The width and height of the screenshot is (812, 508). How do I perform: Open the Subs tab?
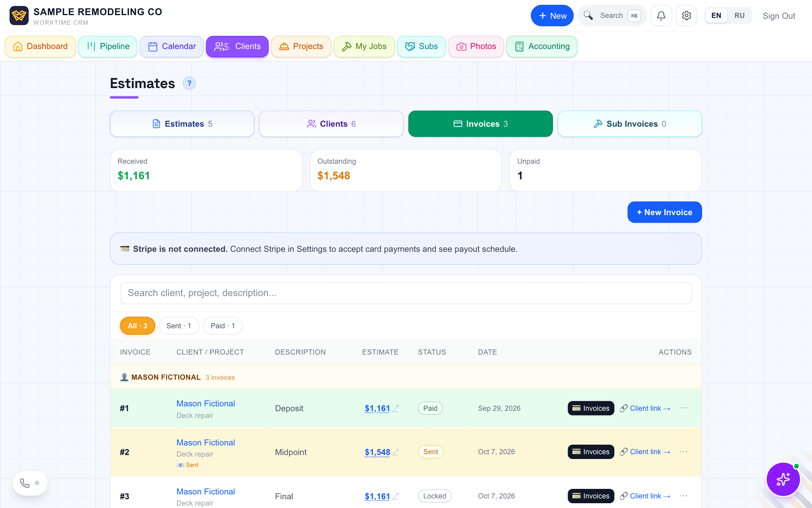(422, 47)
